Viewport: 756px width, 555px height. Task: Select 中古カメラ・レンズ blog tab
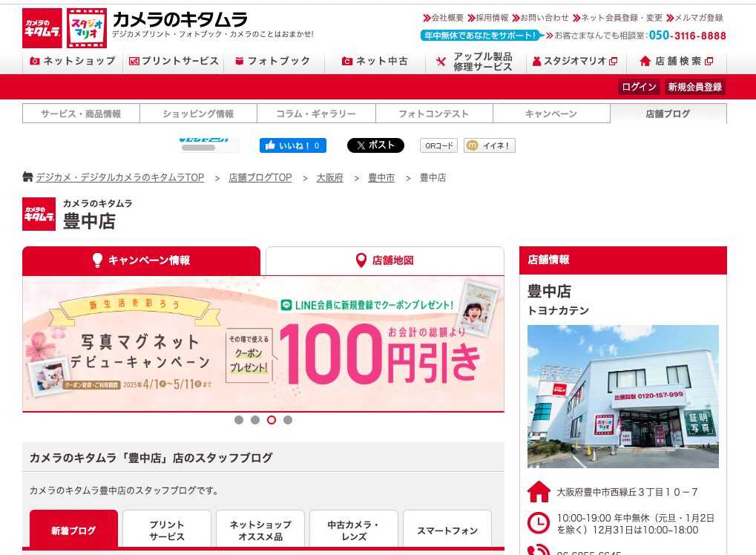(x=354, y=530)
